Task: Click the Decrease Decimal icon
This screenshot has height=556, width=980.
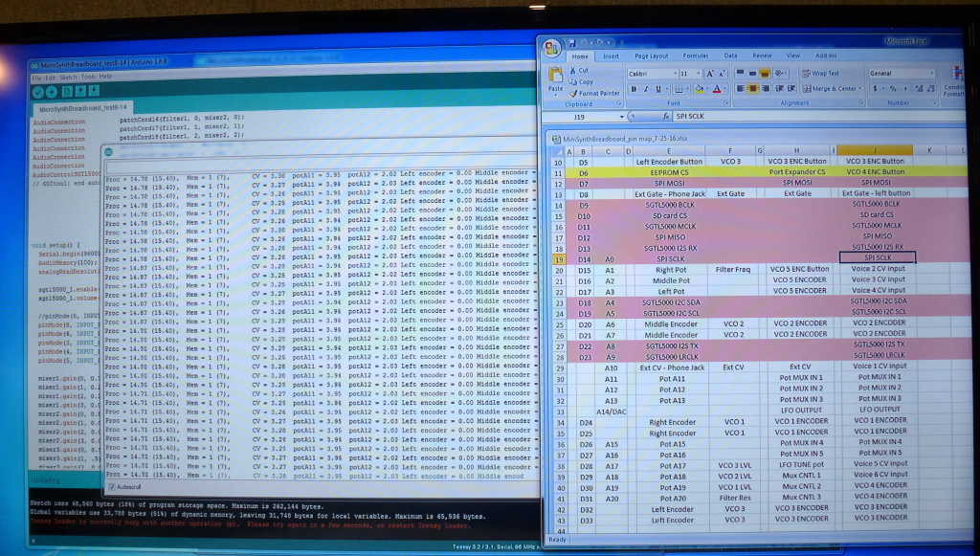Action: point(929,89)
